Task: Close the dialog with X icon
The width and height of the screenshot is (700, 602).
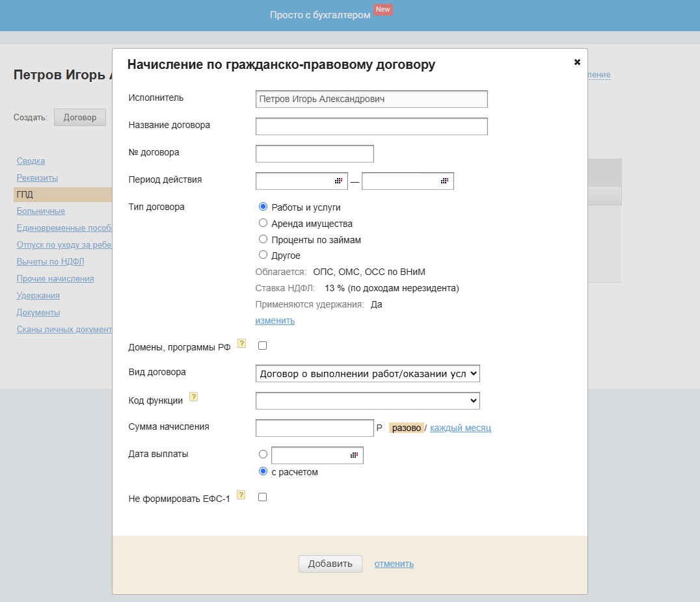Action: 577,62
